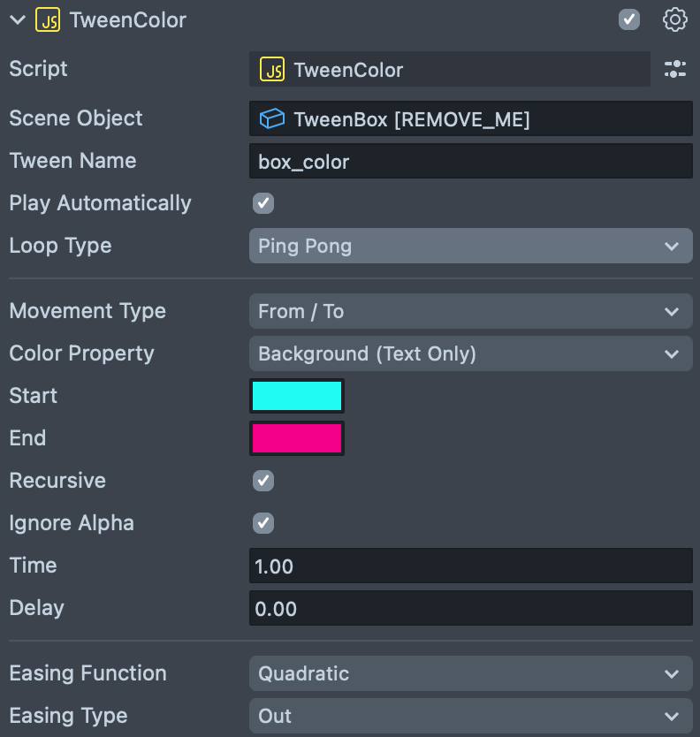Open the Loop Type dropdown
The image size is (700, 737).
(x=470, y=246)
